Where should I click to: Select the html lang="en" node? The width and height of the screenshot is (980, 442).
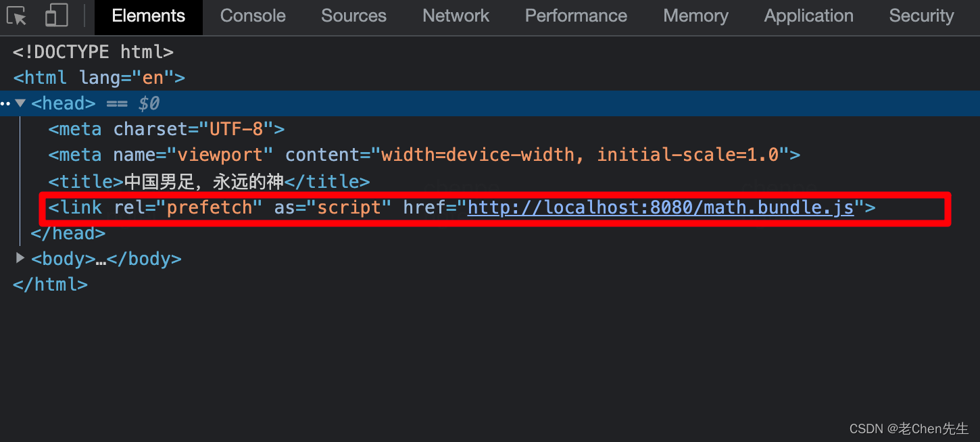click(99, 78)
